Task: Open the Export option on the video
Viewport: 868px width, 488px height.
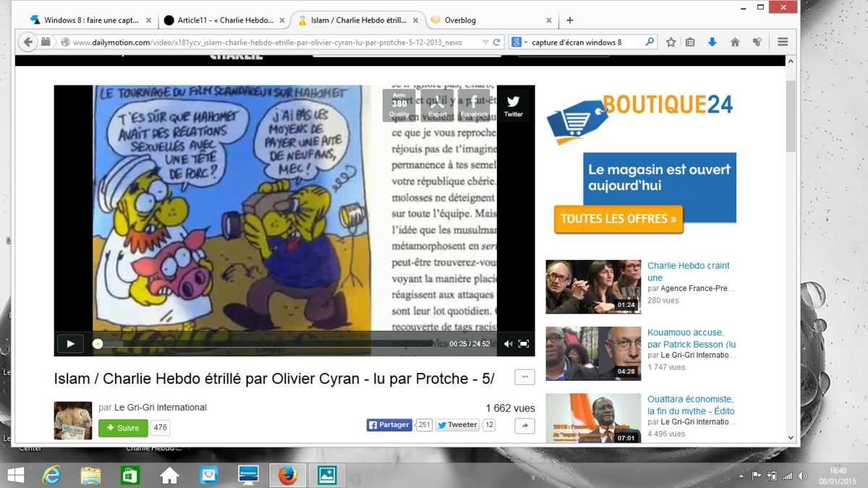Action: pos(438,106)
